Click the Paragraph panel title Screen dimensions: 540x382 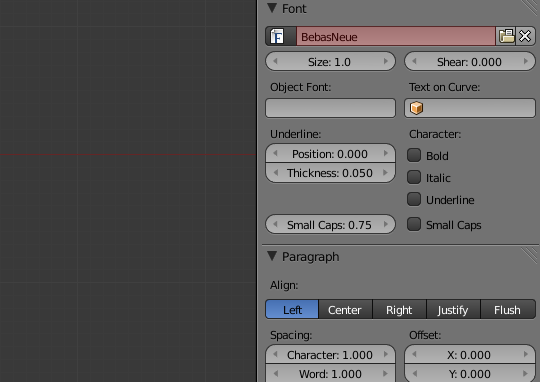point(310,257)
